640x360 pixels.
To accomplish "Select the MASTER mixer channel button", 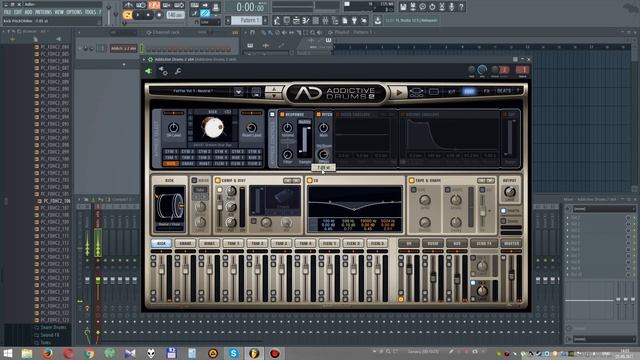I will pos(511,243).
